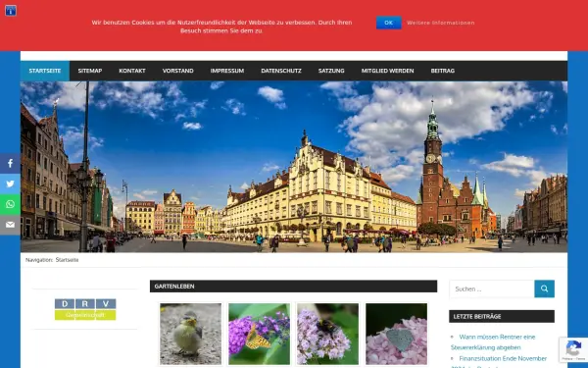
Task: Open grey butterfly on pink hydrangea thumbnail
Action: pyautogui.click(x=396, y=334)
